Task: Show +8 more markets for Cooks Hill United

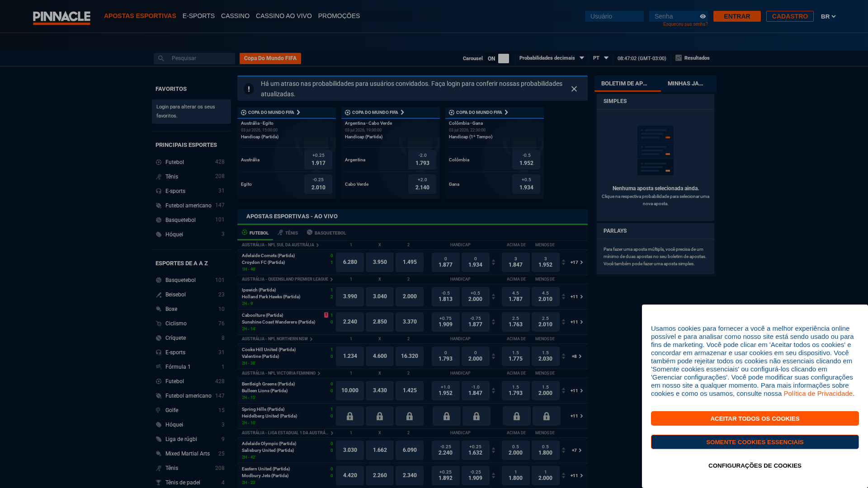Action: click(x=576, y=357)
